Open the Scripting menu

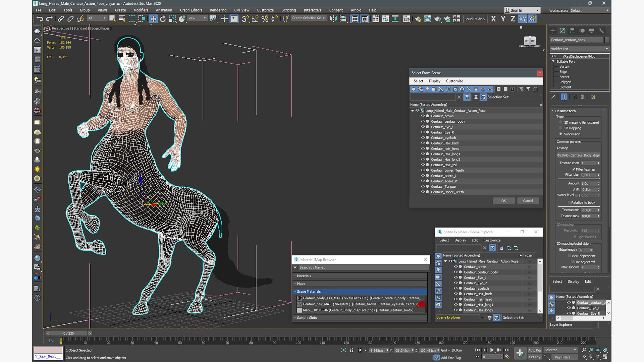288,10
